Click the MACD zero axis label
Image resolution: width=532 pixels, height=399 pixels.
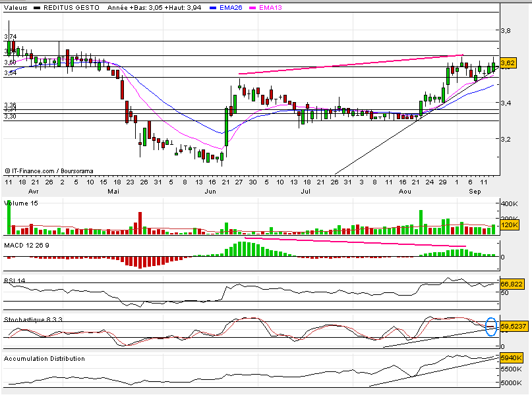point(502,257)
